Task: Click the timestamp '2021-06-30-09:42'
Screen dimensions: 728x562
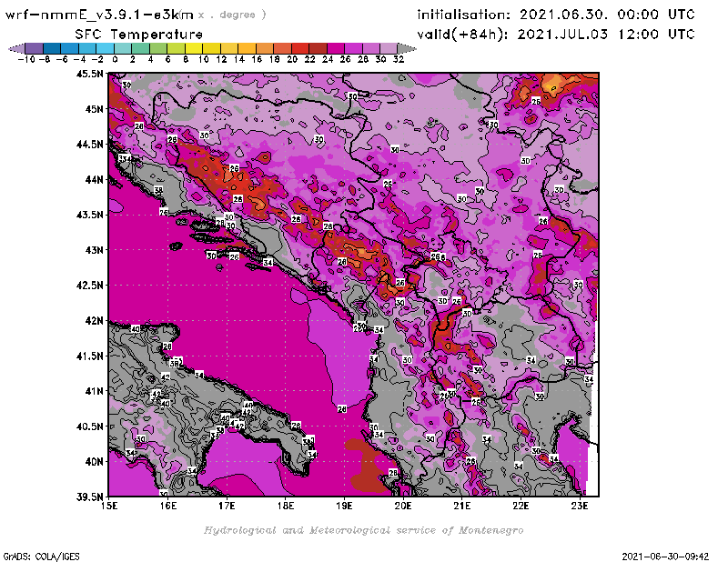Action: (x=665, y=557)
